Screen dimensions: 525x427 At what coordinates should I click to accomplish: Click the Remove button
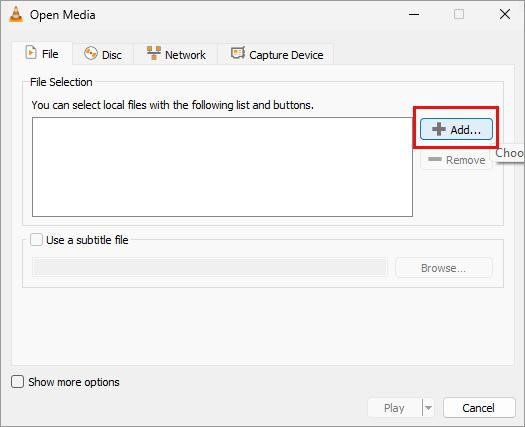[456, 160]
